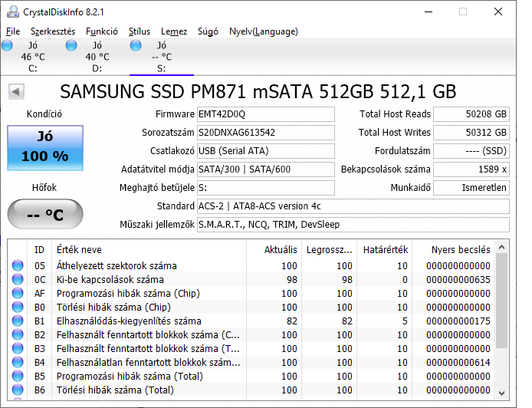Click the disk title SAMSUNG SSD PM871 mSATA
Viewport: 532px width, 408px height.
[x=258, y=91]
